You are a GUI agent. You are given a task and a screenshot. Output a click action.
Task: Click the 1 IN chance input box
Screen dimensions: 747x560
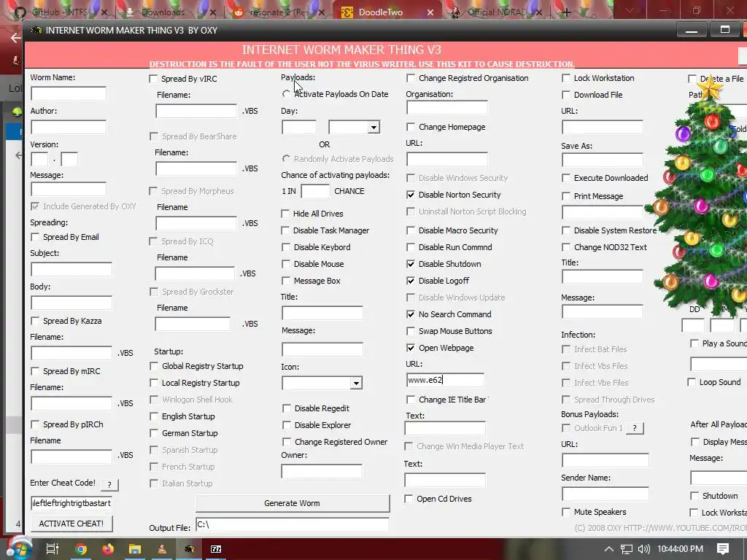pyautogui.click(x=315, y=192)
